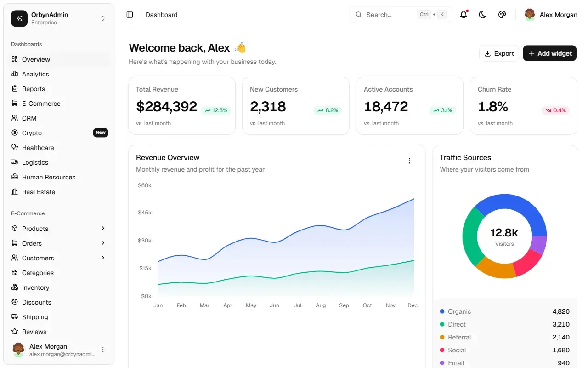Click the OrbynAdmin logo icon
The width and height of the screenshot is (588, 368).
coord(19,18)
